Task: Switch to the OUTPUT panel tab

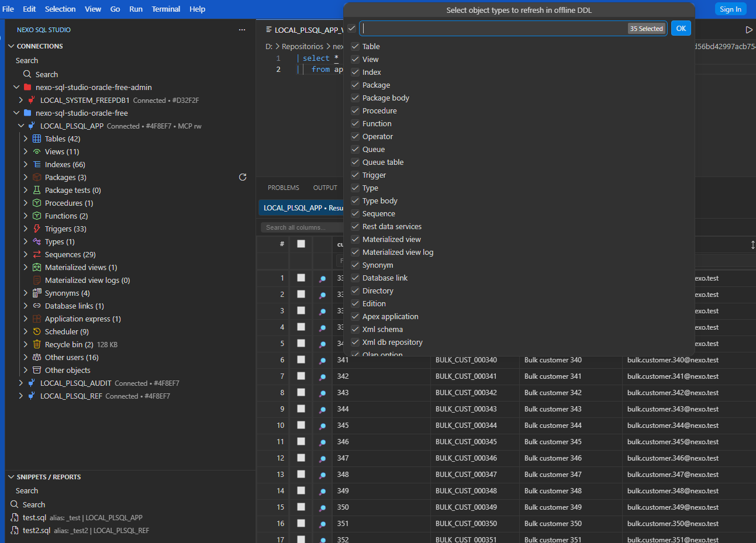Action: [325, 188]
